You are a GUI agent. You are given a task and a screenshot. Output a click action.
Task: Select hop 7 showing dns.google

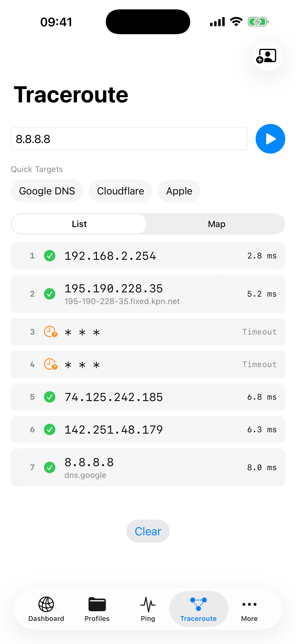pyautogui.click(x=148, y=468)
